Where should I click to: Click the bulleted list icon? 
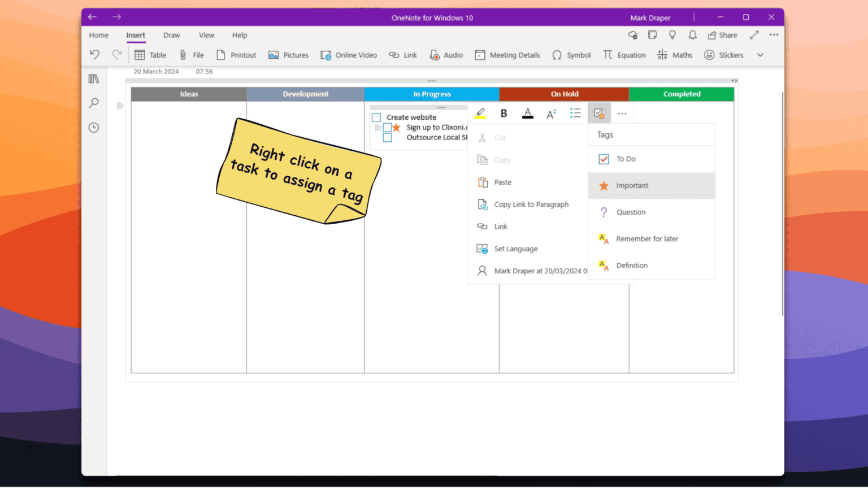coord(575,114)
